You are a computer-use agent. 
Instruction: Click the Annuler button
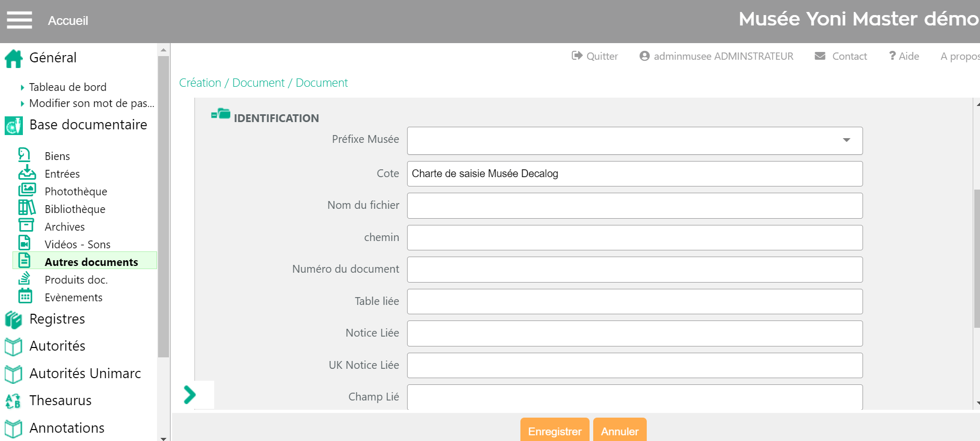tap(620, 431)
